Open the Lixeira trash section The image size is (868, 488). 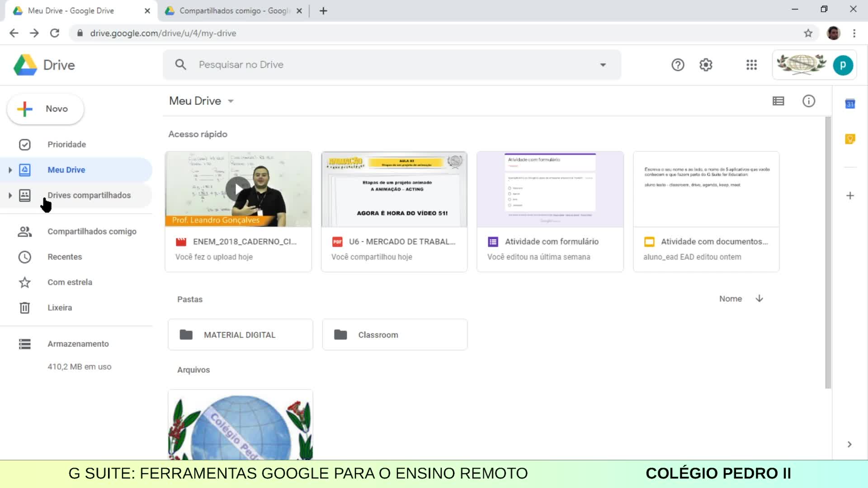[x=60, y=307]
